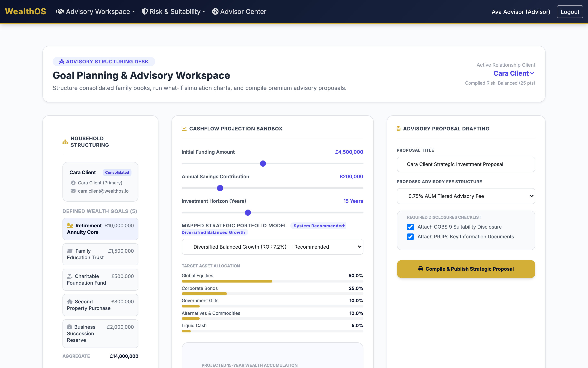Screen dimensions: 588x368
Task: Click the Alternatives & Commodities allocation row
Action: pos(272,316)
